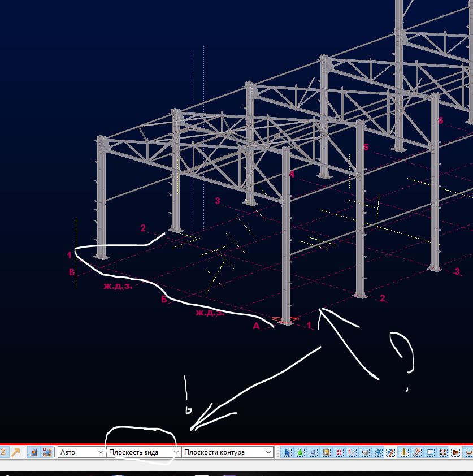Click the Select bolt groups icon

point(443,452)
